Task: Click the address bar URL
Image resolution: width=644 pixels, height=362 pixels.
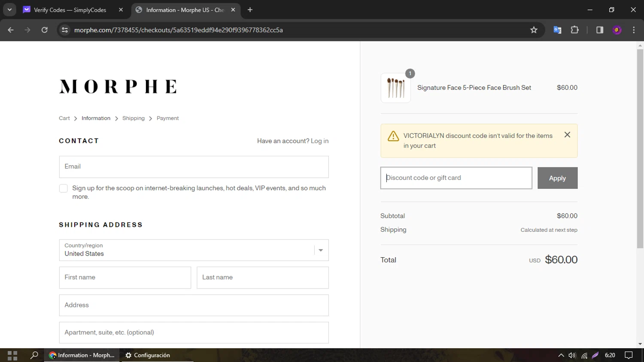Action: point(178,30)
